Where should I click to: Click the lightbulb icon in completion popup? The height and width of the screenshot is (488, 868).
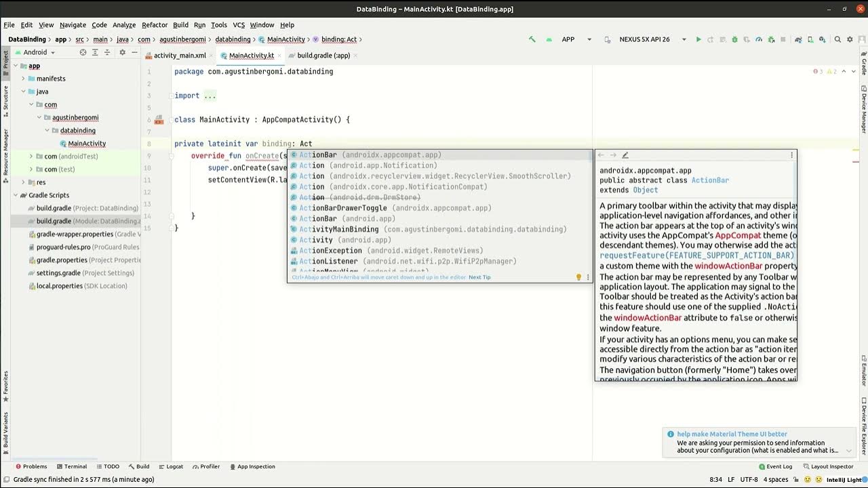pos(578,277)
